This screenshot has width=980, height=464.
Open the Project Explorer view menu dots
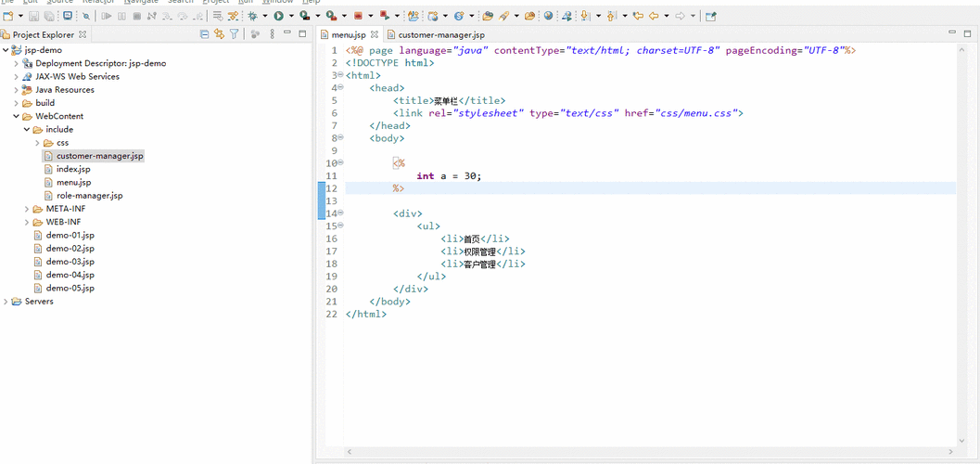272,33
